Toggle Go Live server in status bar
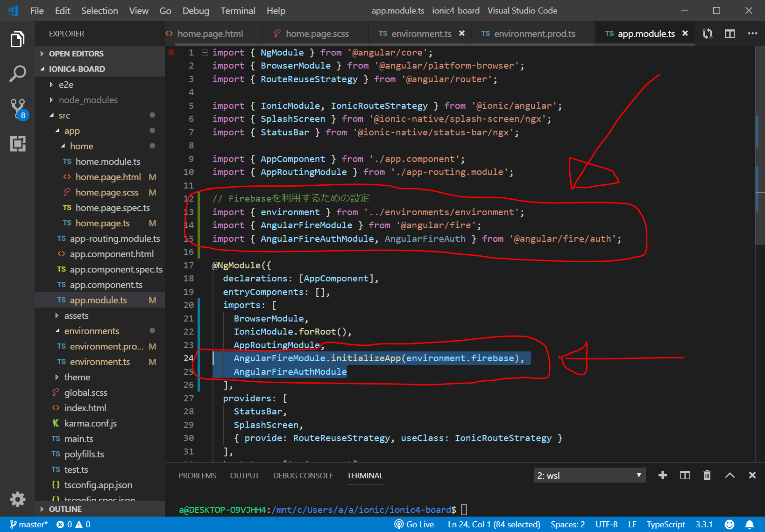765x532 pixels. [x=414, y=525]
